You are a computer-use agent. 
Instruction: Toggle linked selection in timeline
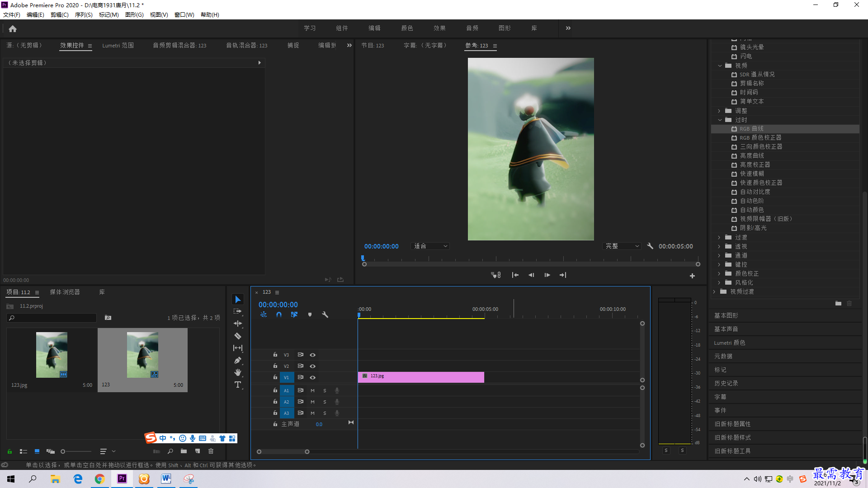tap(294, 314)
